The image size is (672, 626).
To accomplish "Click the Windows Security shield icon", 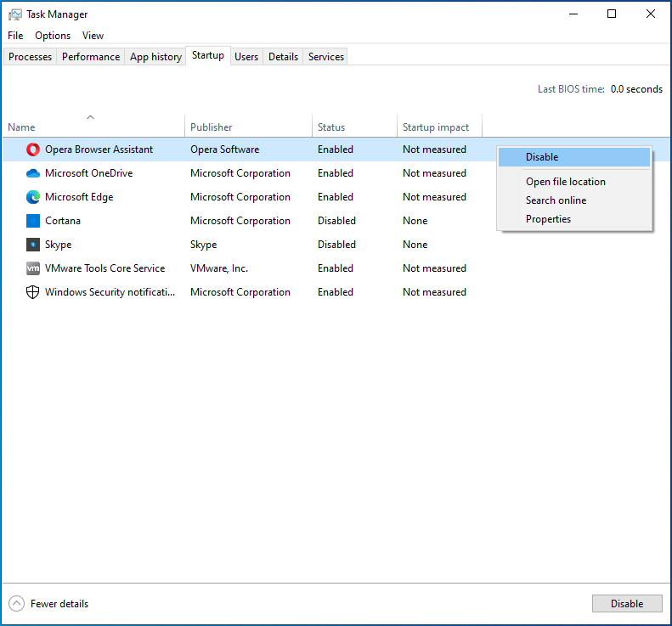I will click(33, 292).
